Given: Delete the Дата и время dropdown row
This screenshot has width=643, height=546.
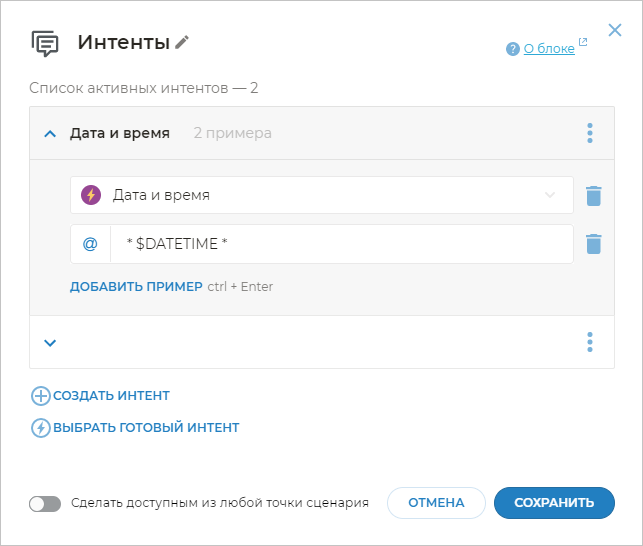Looking at the screenshot, I should [594, 195].
